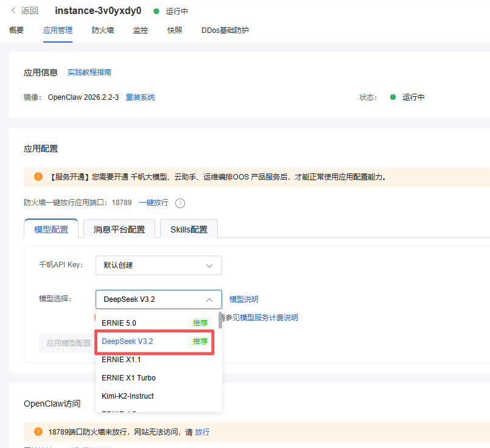The image size is (490, 448).
Task: Click the 应用模型配置 button
Action: click(69, 343)
